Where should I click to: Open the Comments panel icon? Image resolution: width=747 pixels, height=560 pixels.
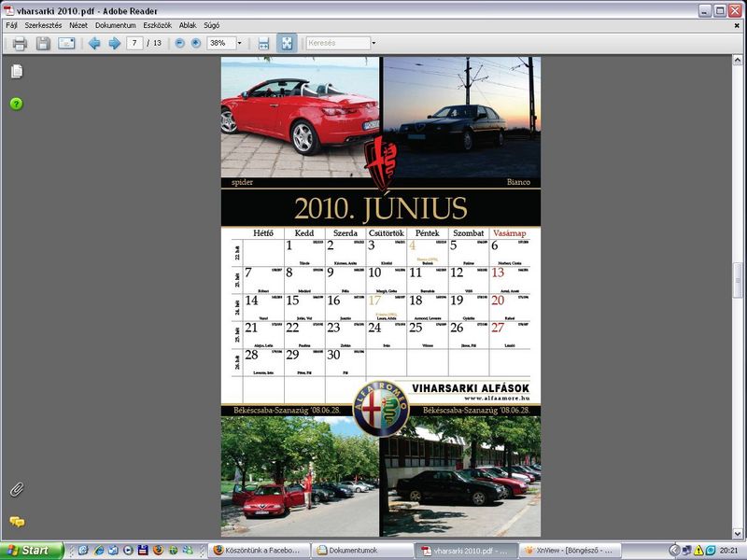[17, 522]
